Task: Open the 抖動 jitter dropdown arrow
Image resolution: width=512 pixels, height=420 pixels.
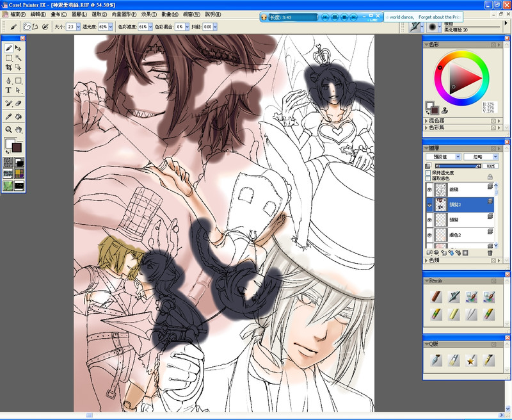Action: tap(215, 27)
